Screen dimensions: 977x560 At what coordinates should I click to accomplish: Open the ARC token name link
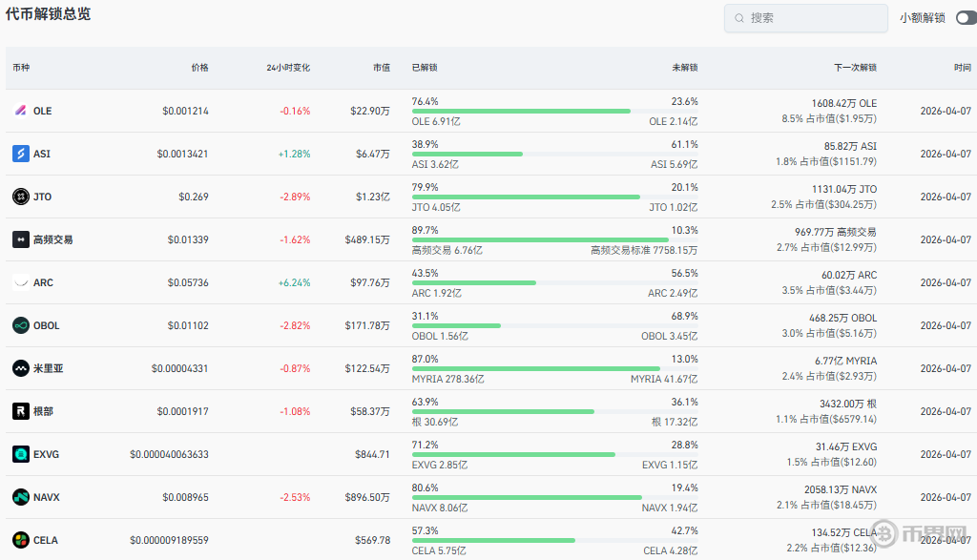(x=43, y=282)
